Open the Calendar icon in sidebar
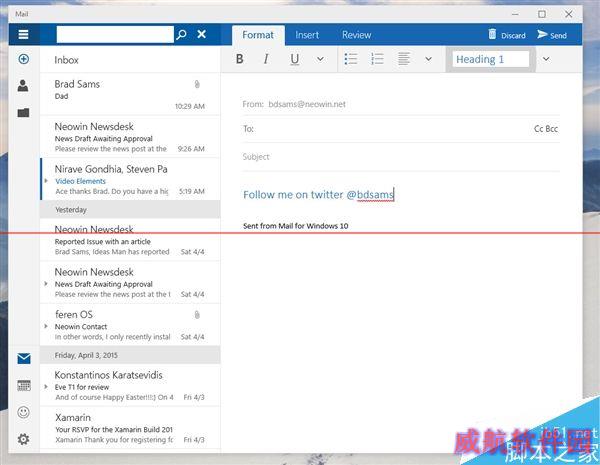Viewport: 600px width, 465px height. point(24,385)
